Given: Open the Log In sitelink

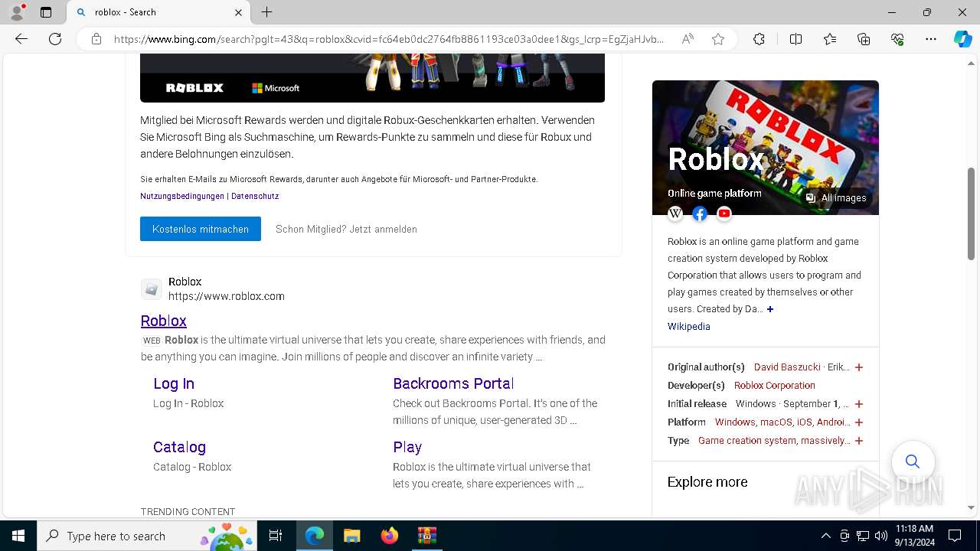Looking at the screenshot, I should (x=174, y=383).
